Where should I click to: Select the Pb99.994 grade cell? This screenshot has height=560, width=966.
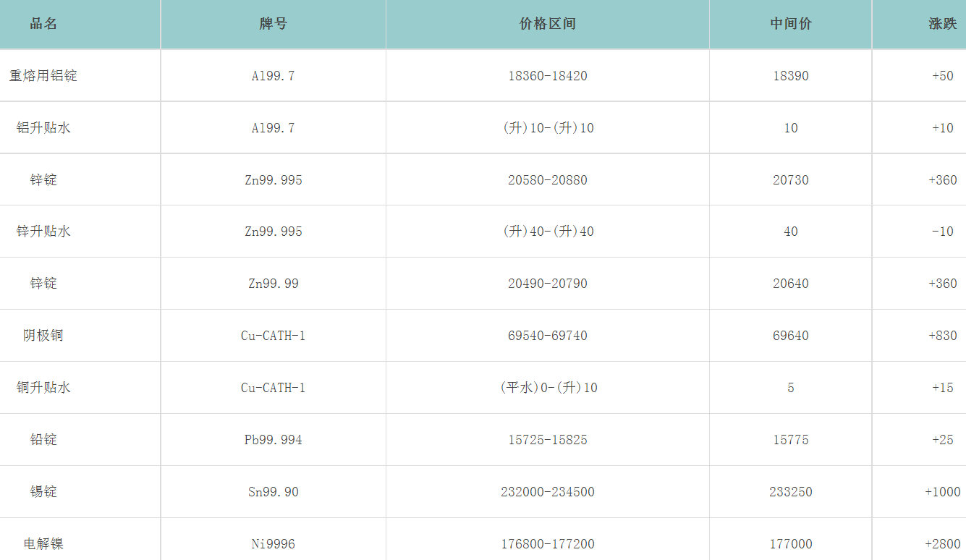coord(272,439)
